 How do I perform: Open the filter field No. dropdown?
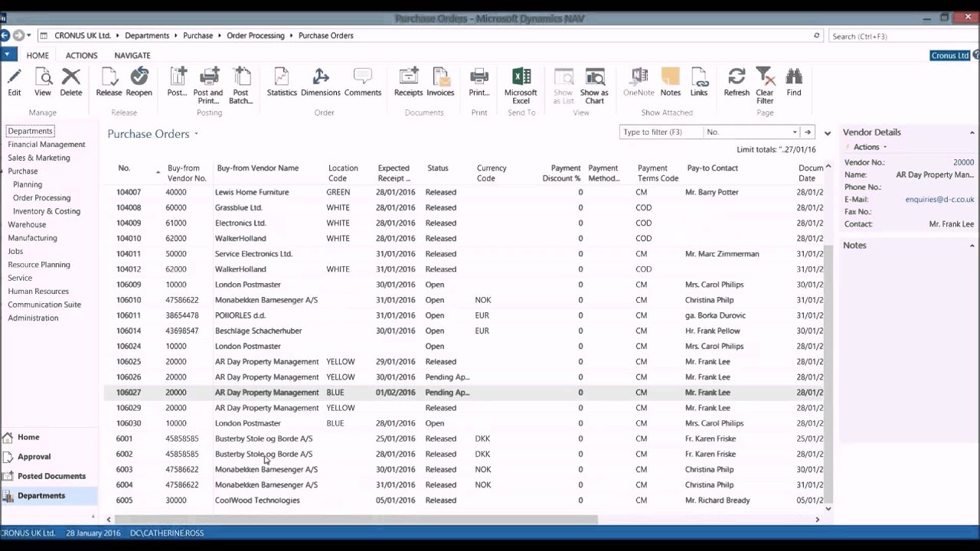click(795, 132)
